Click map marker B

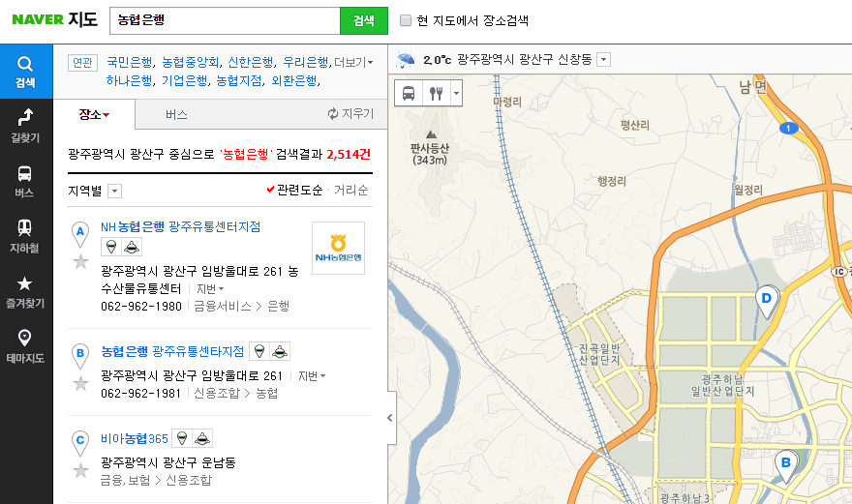(786, 465)
